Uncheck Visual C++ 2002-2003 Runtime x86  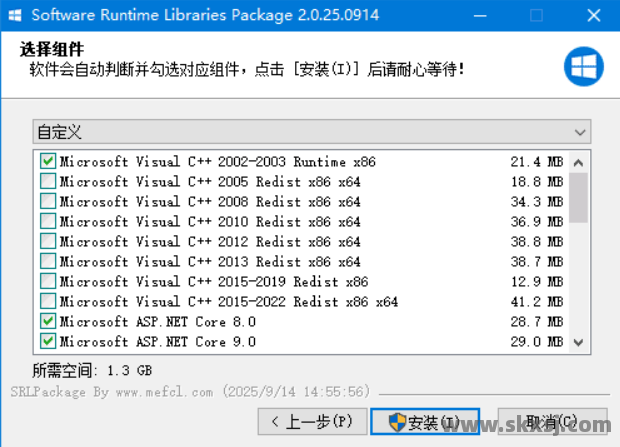point(48,161)
